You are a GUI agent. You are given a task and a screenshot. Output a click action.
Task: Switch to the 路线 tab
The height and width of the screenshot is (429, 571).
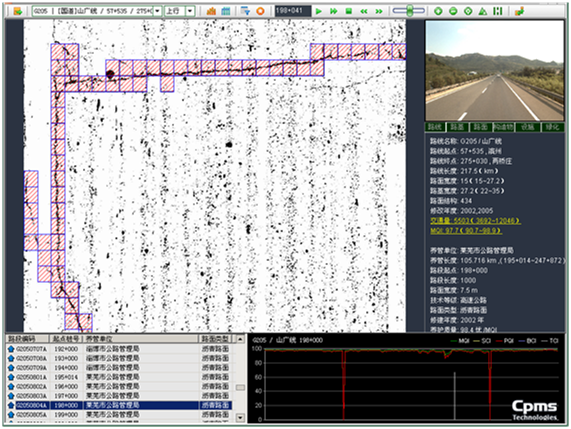(436, 127)
